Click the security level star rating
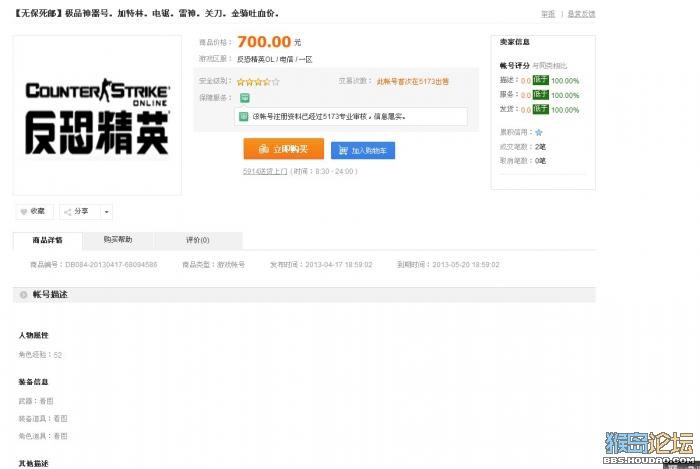This screenshot has width=700, height=469. (x=258, y=82)
